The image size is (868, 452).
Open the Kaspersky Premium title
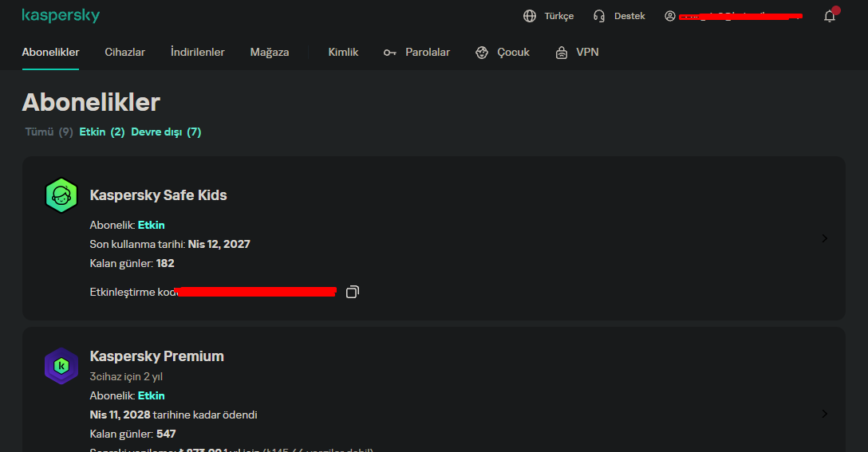coord(156,356)
